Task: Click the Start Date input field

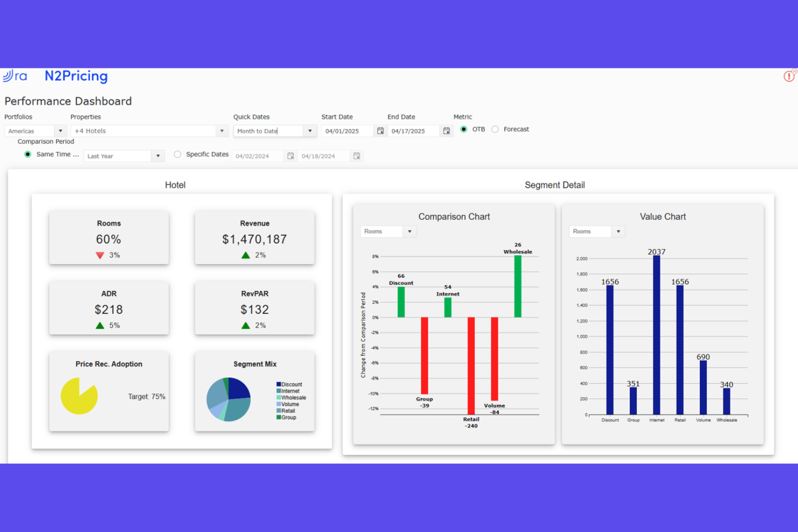Action: pyautogui.click(x=348, y=130)
